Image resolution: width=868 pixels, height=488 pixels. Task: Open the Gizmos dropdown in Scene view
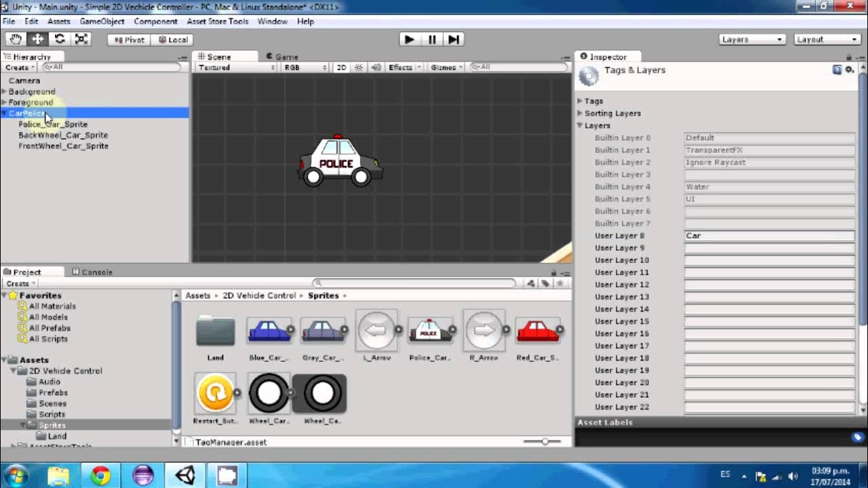447,67
